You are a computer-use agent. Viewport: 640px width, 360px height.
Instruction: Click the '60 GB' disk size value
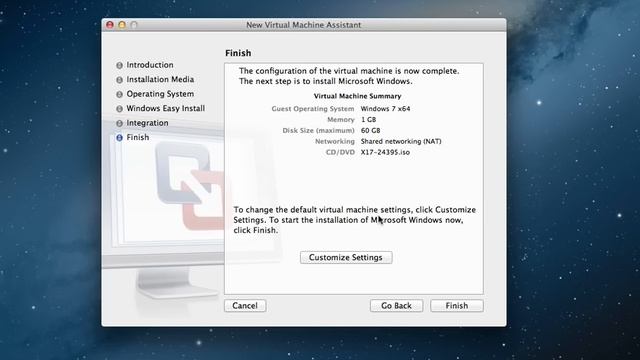click(370, 131)
